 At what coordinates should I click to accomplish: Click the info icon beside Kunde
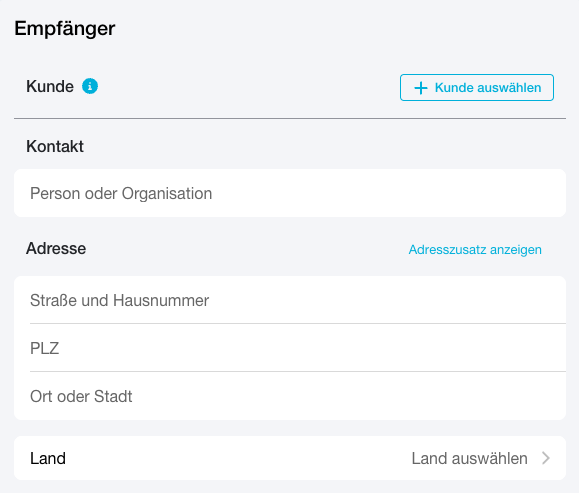coord(90,86)
